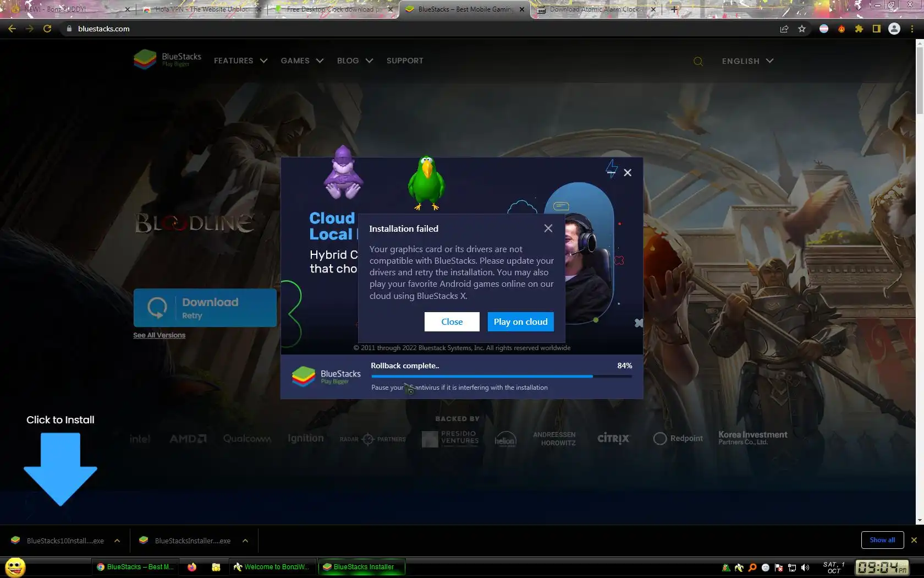Toggle the browser side panel icon
This screenshot has height=578, width=924.
pyautogui.click(x=877, y=29)
